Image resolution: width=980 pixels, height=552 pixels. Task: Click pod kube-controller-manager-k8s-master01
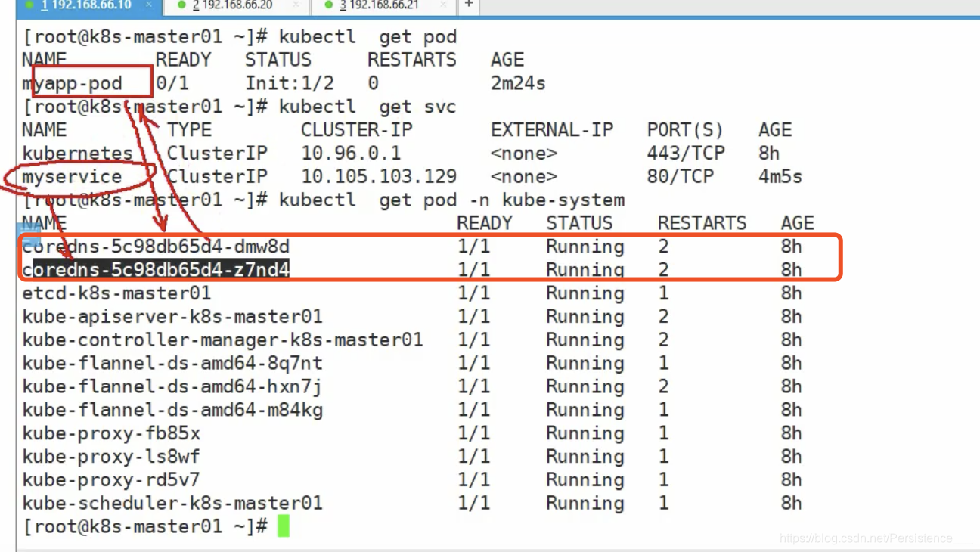(x=223, y=340)
